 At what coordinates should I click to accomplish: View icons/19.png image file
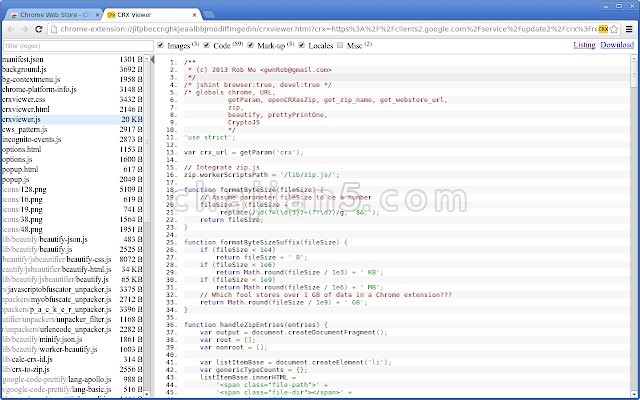(72, 209)
